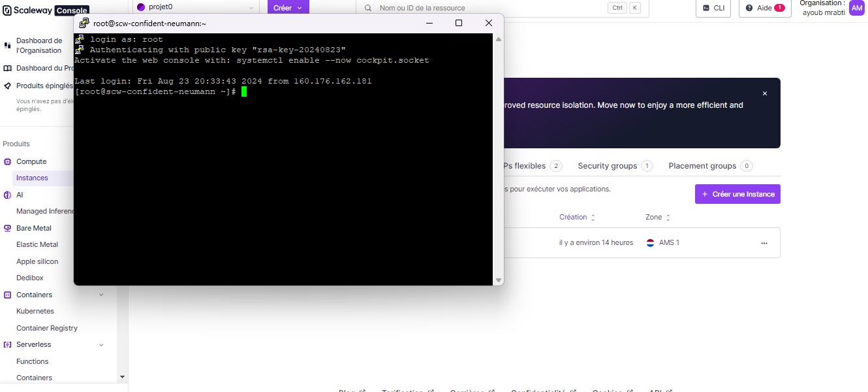Switch to the IPs flexibles tab

point(532,166)
